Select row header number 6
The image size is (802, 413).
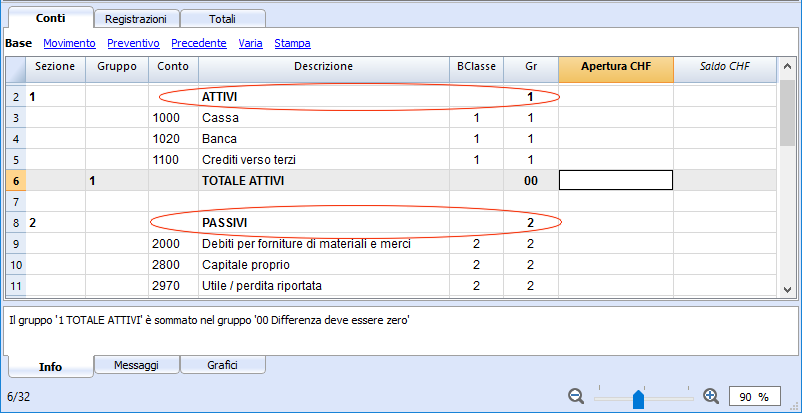[x=16, y=181]
